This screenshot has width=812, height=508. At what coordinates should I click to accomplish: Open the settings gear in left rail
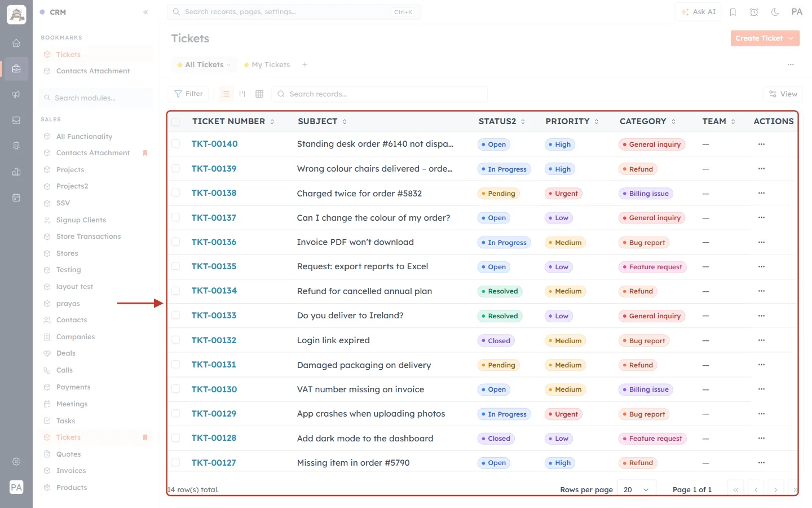pyautogui.click(x=16, y=461)
